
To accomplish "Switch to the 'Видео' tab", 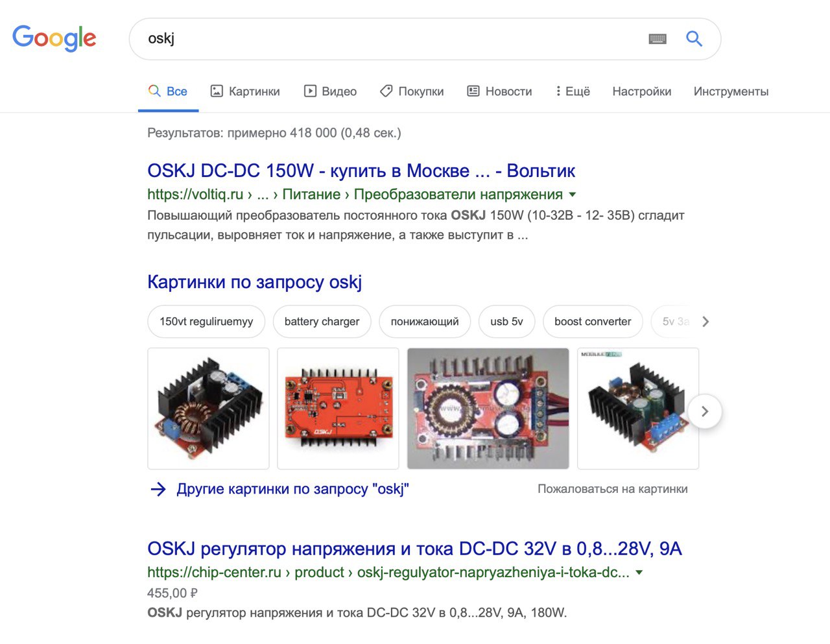I will (x=330, y=91).
